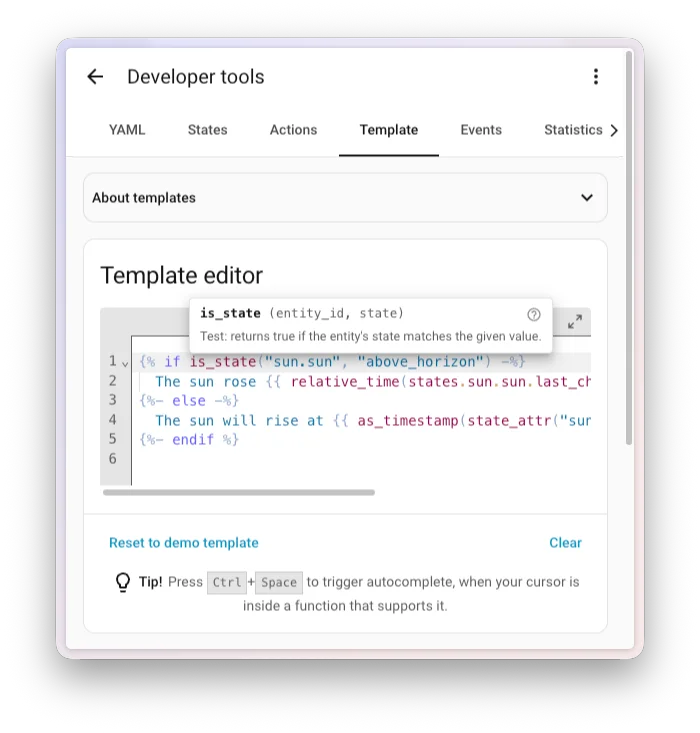Click the else keyword on line 3
The width and height of the screenshot is (700, 733).
point(188,401)
